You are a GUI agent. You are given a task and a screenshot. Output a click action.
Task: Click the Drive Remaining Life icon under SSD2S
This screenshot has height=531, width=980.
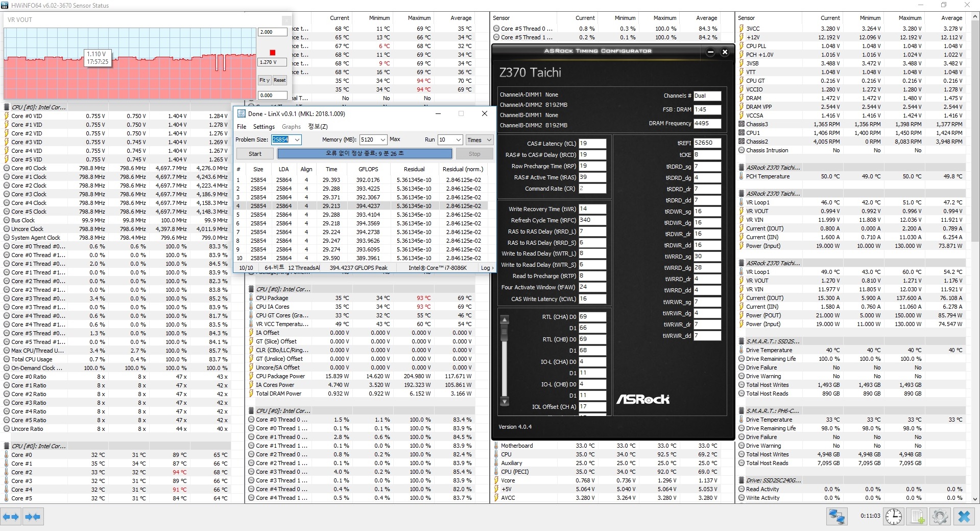point(742,359)
